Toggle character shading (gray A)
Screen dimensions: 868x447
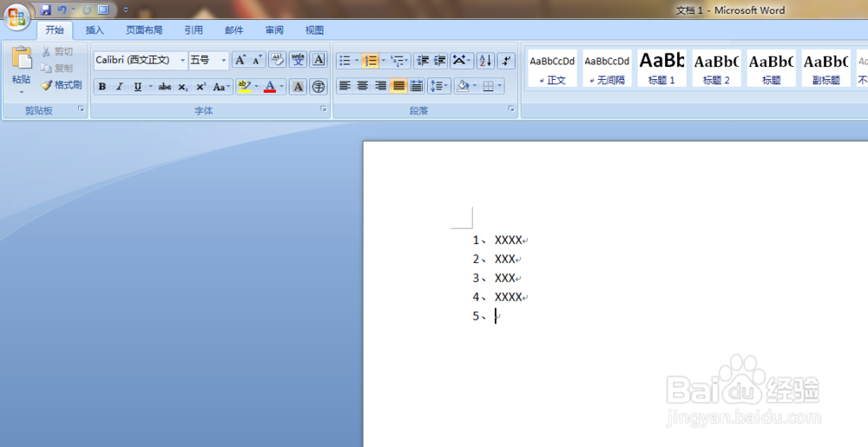[x=298, y=87]
